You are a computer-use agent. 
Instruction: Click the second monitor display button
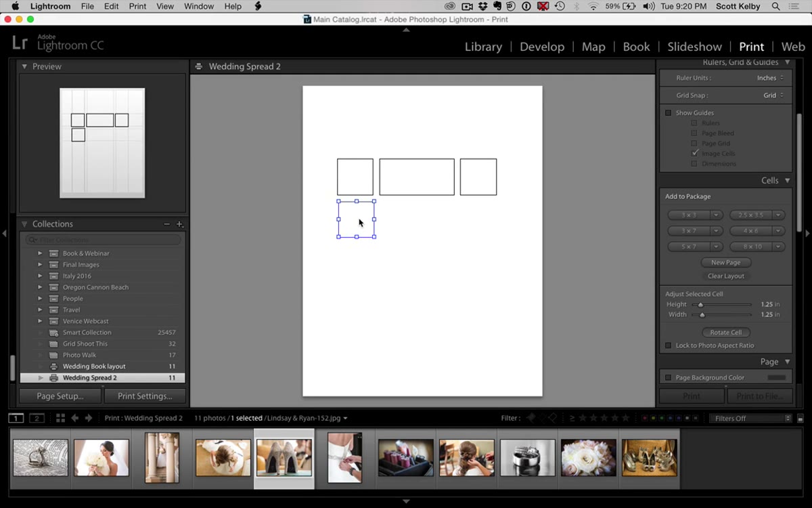click(x=37, y=418)
